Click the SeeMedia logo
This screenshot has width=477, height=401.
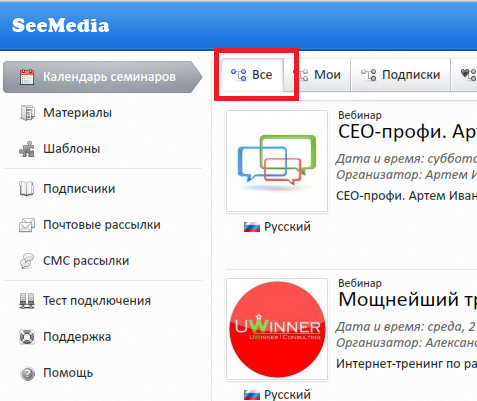tap(60, 26)
